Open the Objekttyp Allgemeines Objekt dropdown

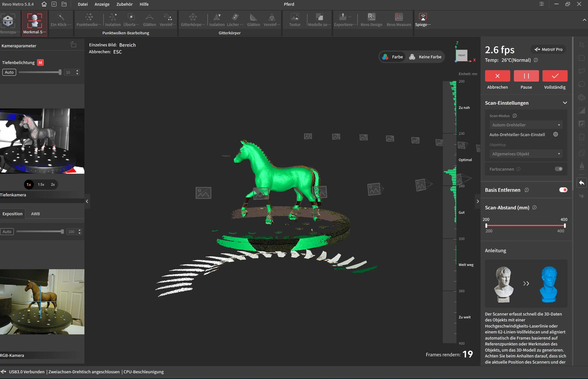[x=526, y=154]
